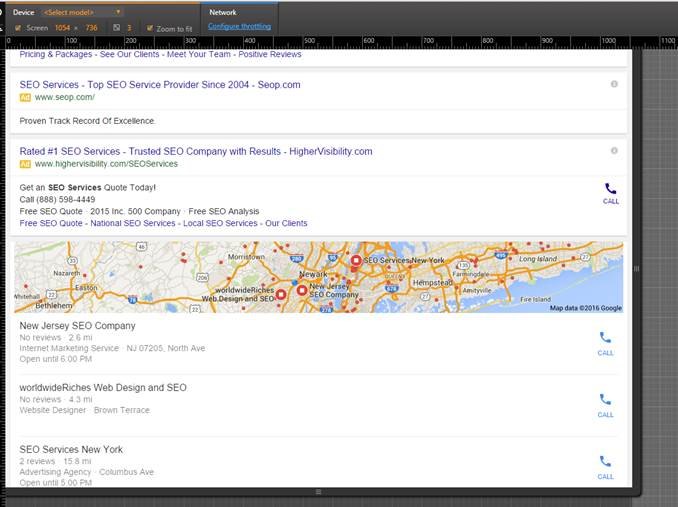678x507 pixels.
Task: Click the Ad badge beside www.highervisibility.com
Action: click(x=25, y=164)
